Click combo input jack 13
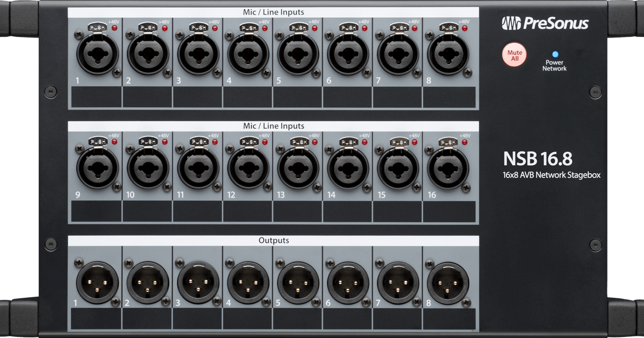Viewport: 644px width, 338px height. click(x=298, y=168)
